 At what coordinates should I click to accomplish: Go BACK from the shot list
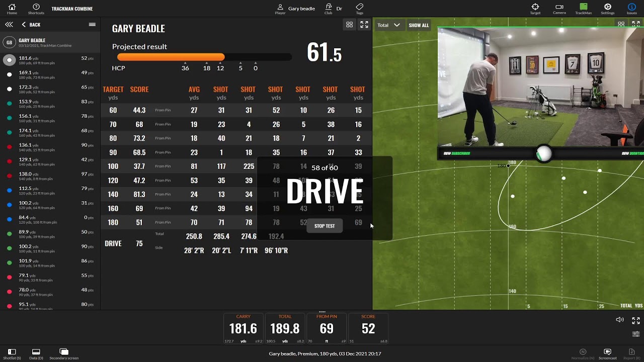(x=31, y=25)
